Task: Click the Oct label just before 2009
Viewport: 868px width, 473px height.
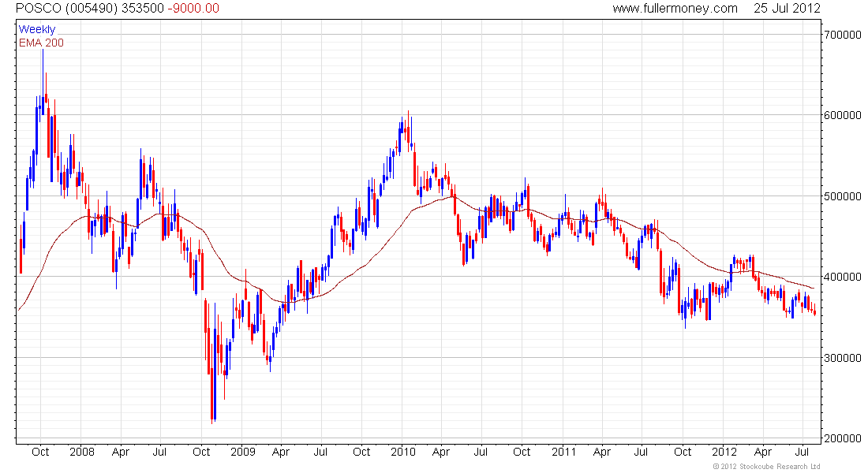Action: (x=201, y=452)
